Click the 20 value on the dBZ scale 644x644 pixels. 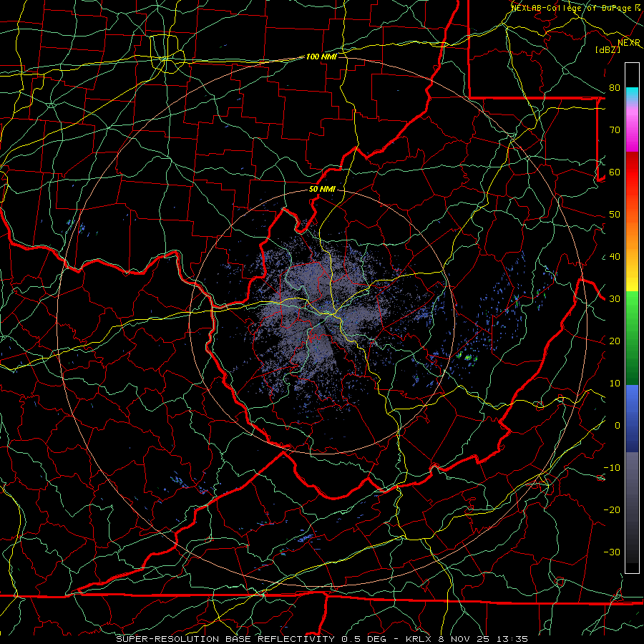click(x=615, y=341)
